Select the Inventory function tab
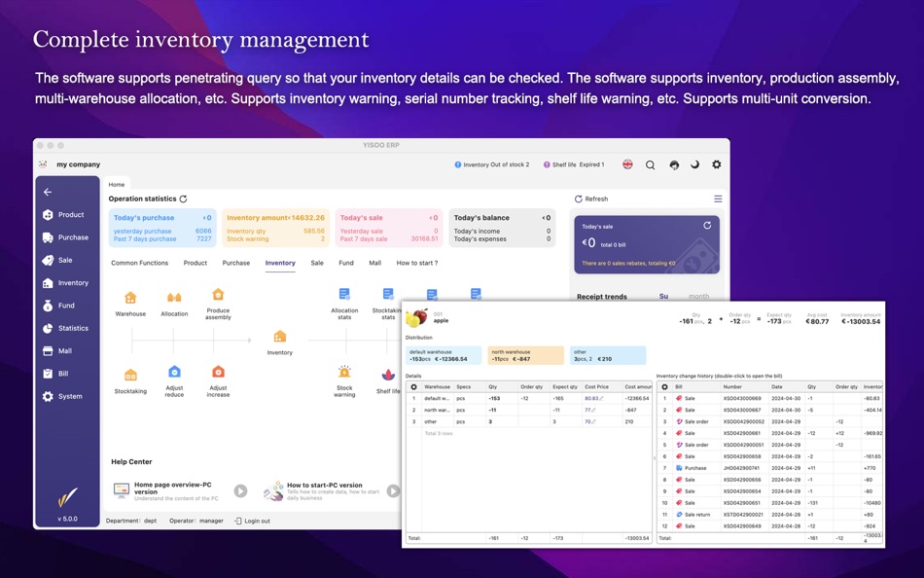 point(280,263)
